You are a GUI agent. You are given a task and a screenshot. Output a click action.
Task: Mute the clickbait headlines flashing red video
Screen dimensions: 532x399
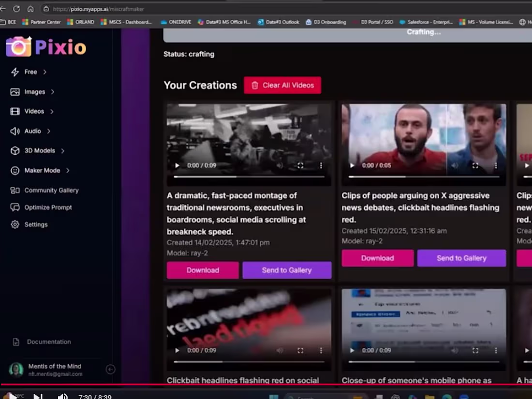(280, 351)
